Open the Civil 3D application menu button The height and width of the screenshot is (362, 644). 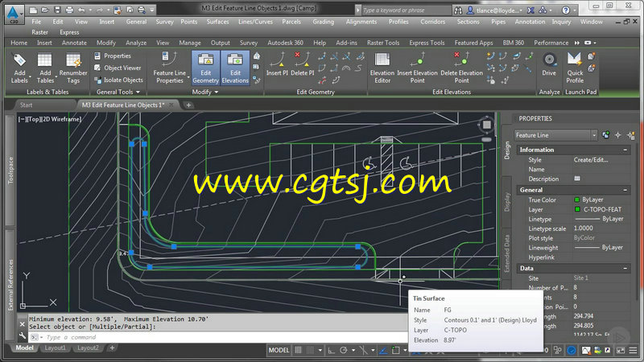click(x=14, y=14)
